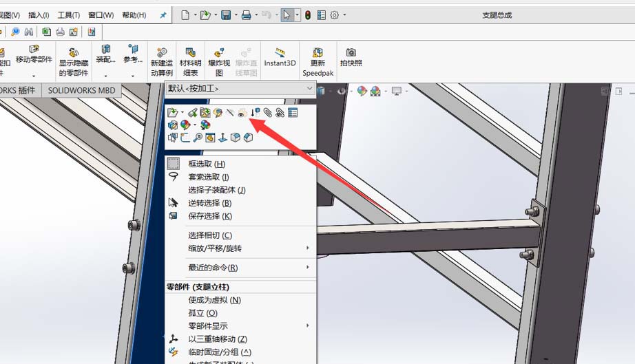This screenshot has height=364, width=635.
Task: Choose 选择子装配体 (J) menu entry
Action: coord(240,190)
